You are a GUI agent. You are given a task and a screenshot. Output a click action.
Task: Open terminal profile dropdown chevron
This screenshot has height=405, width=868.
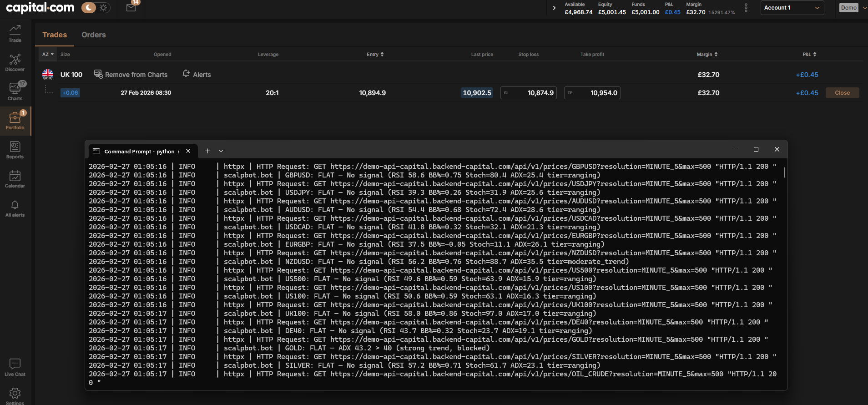221,151
